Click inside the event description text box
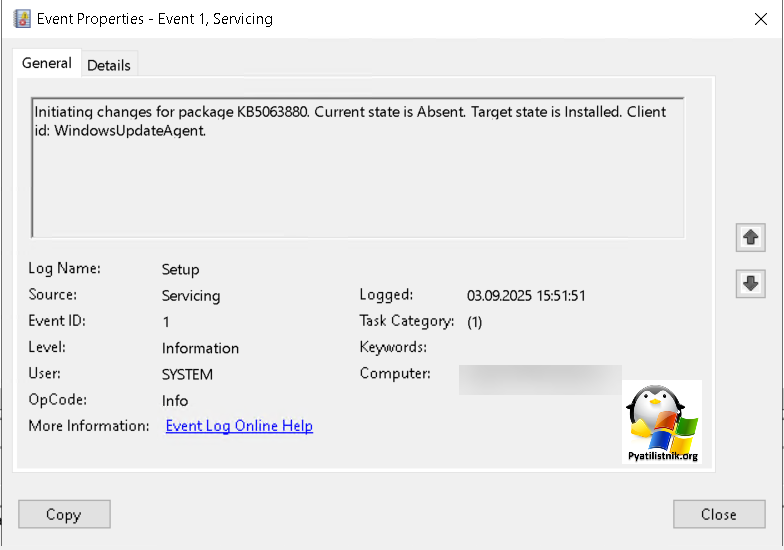The height and width of the screenshot is (550, 784). point(357,168)
